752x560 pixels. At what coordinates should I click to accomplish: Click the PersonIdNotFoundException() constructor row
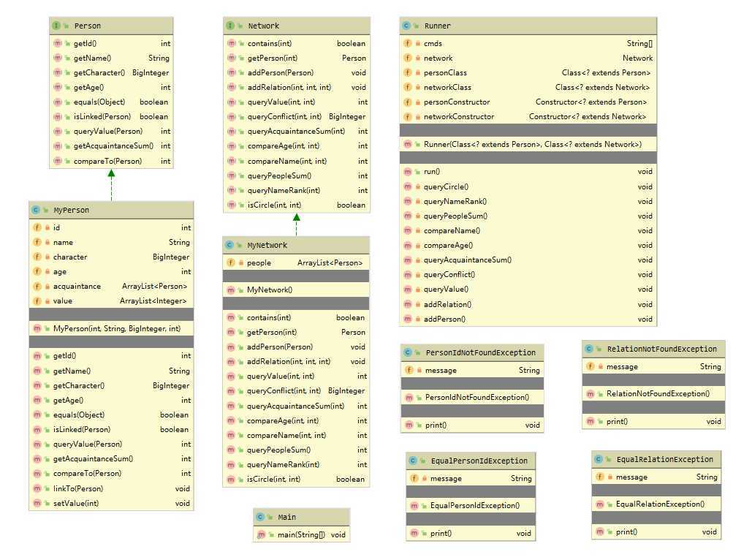pyautogui.click(x=472, y=397)
